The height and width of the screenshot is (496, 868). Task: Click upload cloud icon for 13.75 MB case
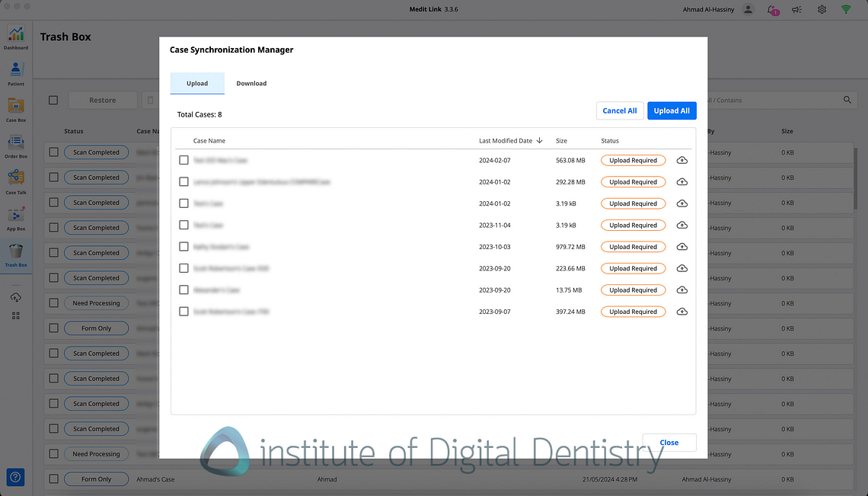[x=681, y=290]
